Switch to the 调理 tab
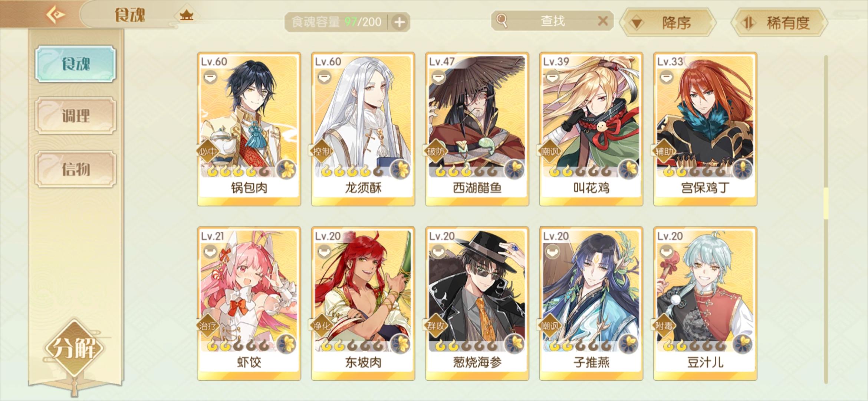 pos(76,116)
